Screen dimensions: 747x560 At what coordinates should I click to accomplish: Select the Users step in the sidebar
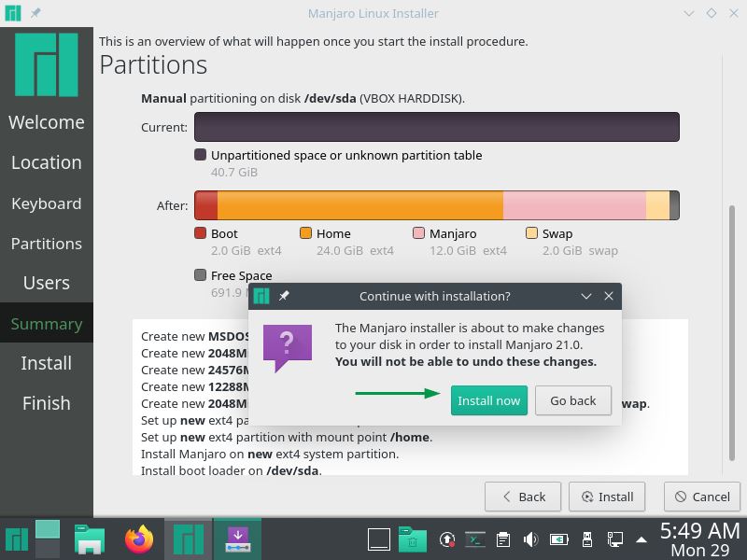[x=47, y=283]
